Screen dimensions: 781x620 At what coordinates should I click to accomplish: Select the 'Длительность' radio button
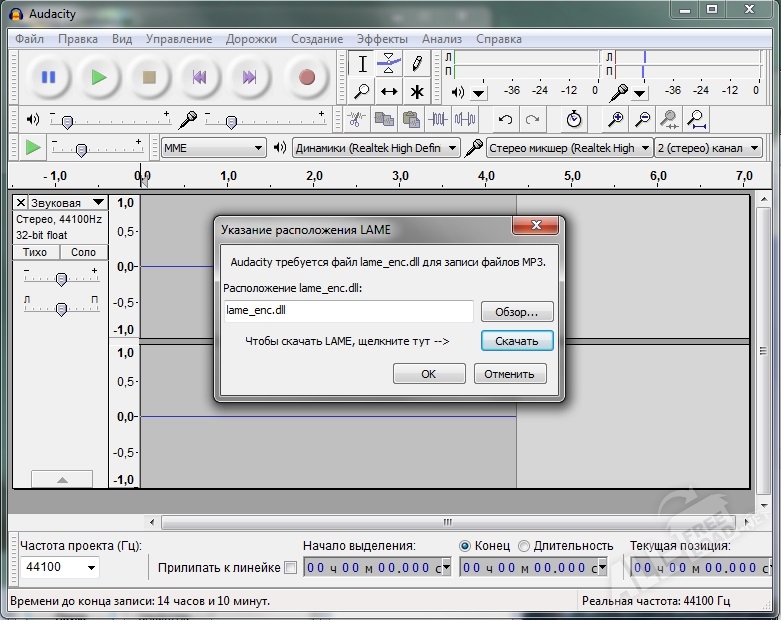tap(524, 545)
